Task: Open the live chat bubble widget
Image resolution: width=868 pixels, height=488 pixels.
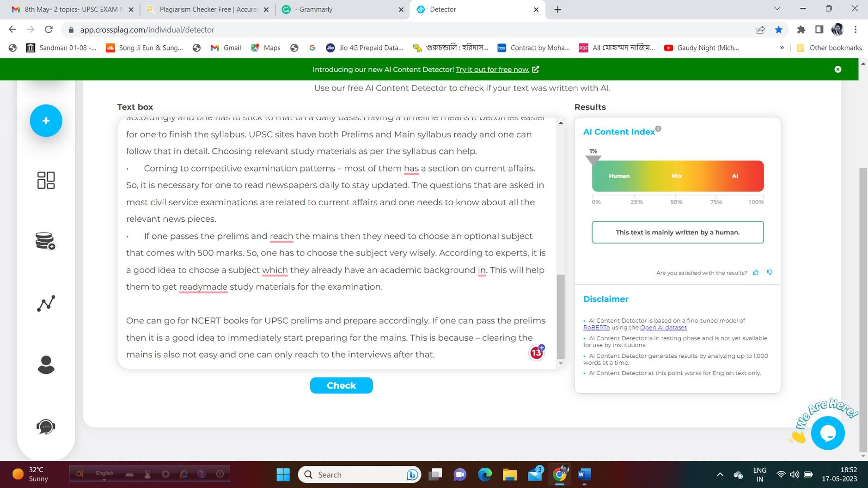Action: coord(827,433)
